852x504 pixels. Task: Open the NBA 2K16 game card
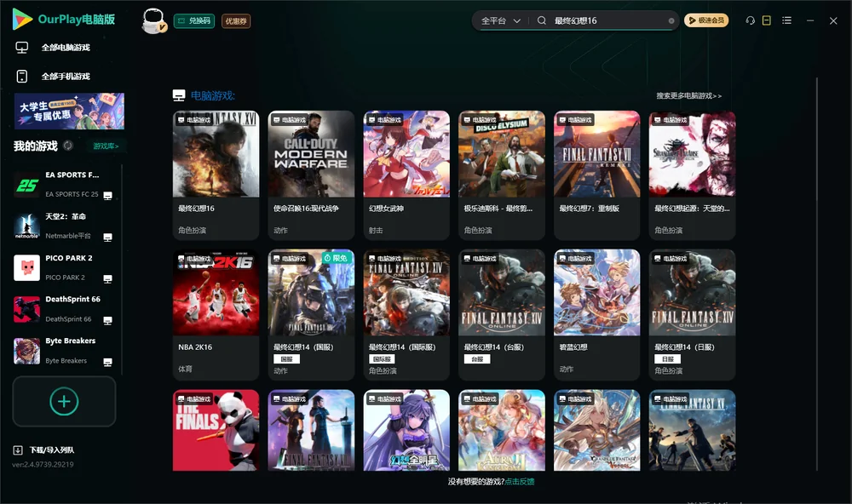point(216,314)
